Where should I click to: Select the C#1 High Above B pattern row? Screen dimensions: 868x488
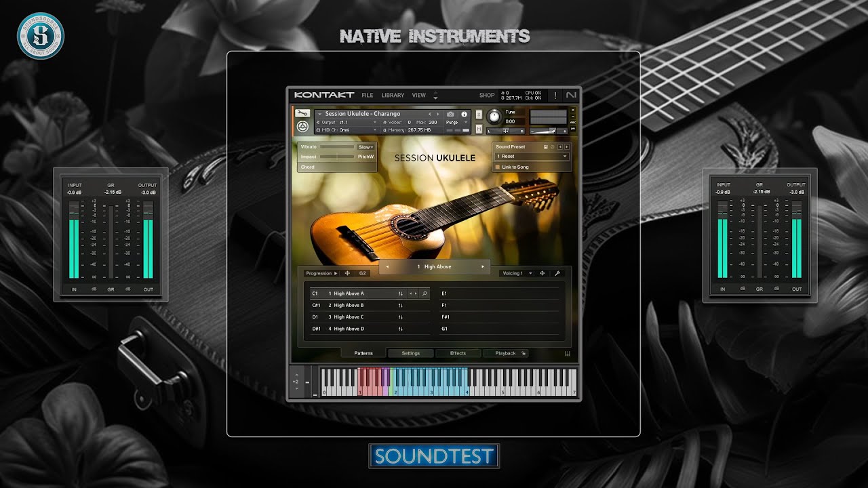click(x=370, y=306)
